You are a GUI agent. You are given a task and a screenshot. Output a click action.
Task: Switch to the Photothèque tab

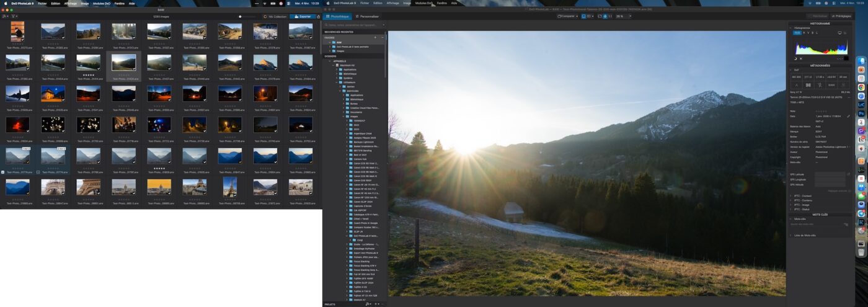[338, 16]
